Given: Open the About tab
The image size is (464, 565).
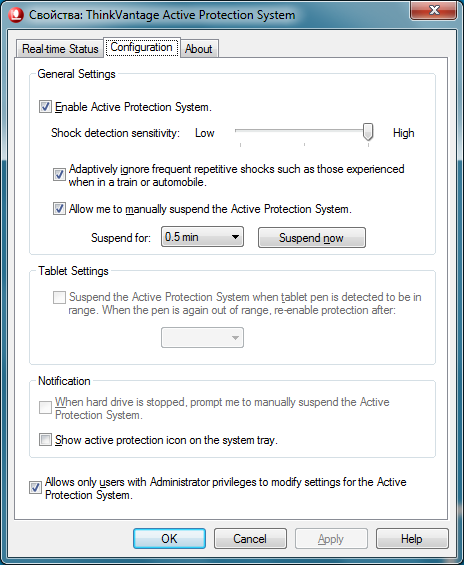Looking at the screenshot, I should (x=198, y=48).
